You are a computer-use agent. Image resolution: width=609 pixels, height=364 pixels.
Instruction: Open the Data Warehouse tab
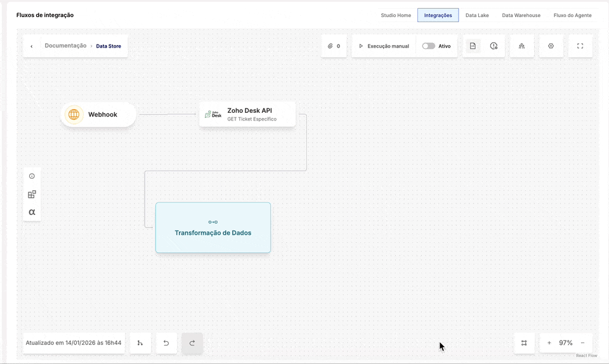pyautogui.click(x=521, y=15)
